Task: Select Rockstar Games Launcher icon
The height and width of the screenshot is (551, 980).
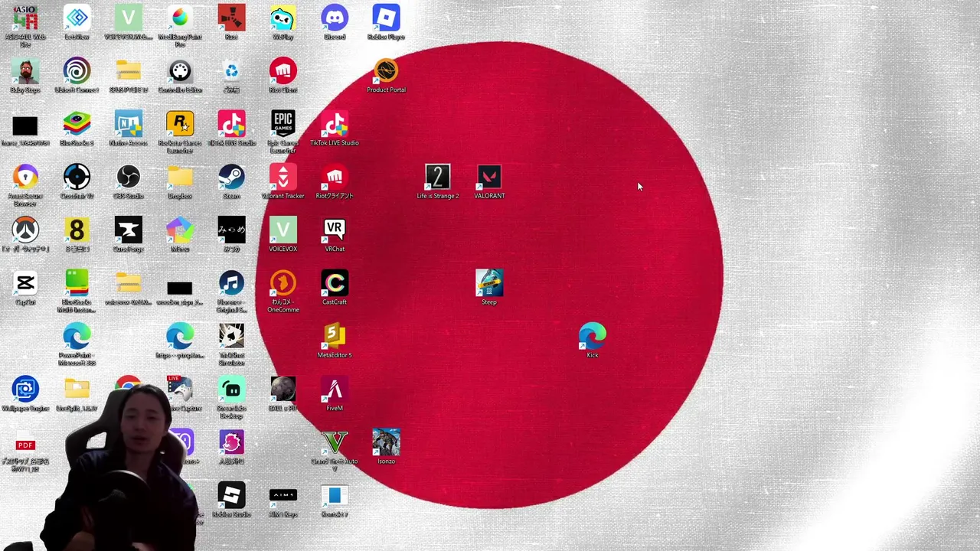Action: pos(180,124)
